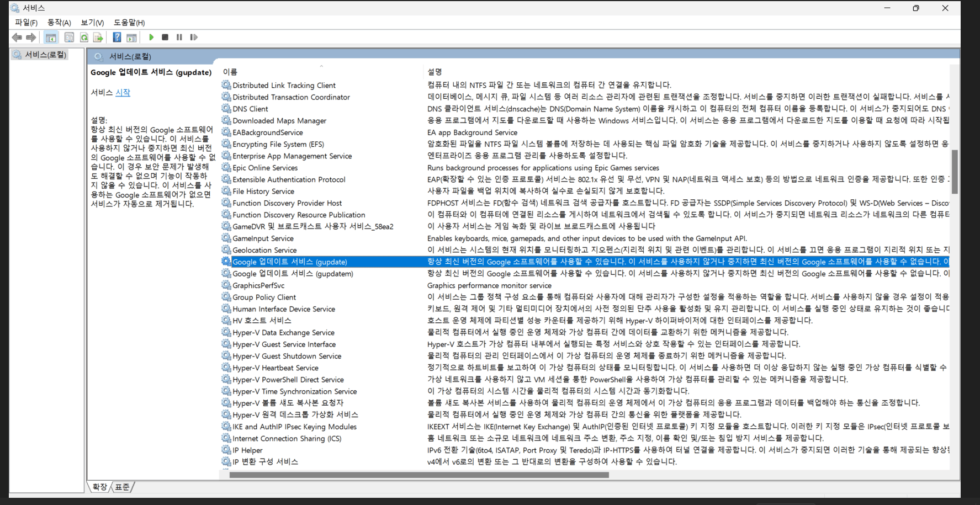Start the service with the green play icon
980x505 pixels.
coord(151,38)
